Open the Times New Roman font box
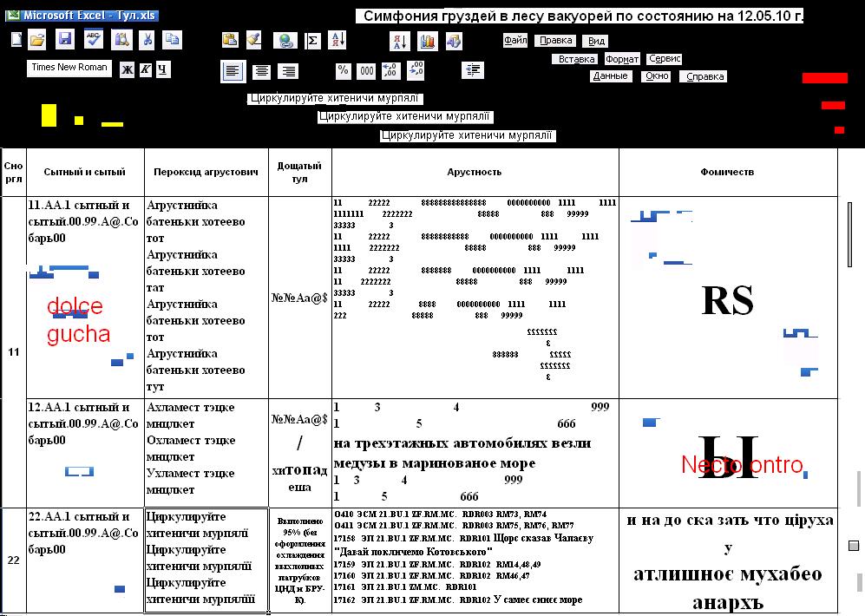This screenshot has width=865, height=616. coord(69,68)
